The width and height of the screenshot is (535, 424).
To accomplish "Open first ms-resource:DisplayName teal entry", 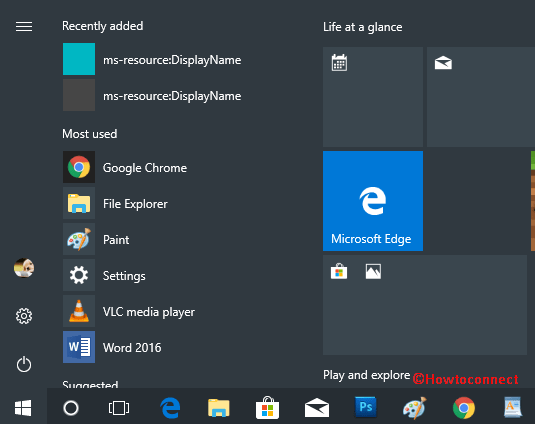I will (152, 59).
